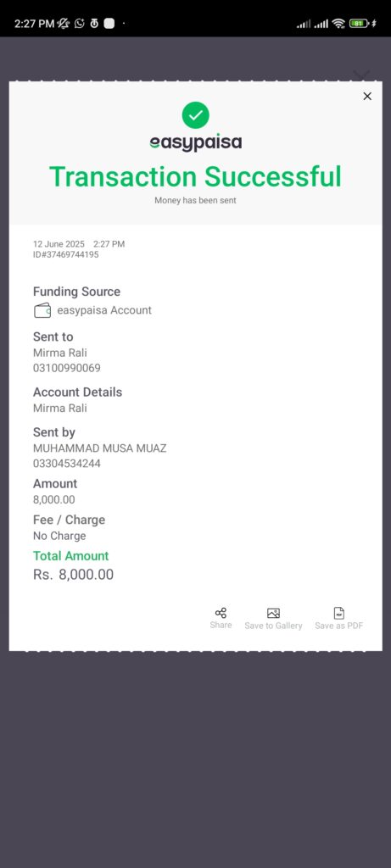This screenshot has height=868, width=391.
Task: Tap the Rs. 8,000.00 total amount
Action: pyautogui.click(x=73, y=575)
